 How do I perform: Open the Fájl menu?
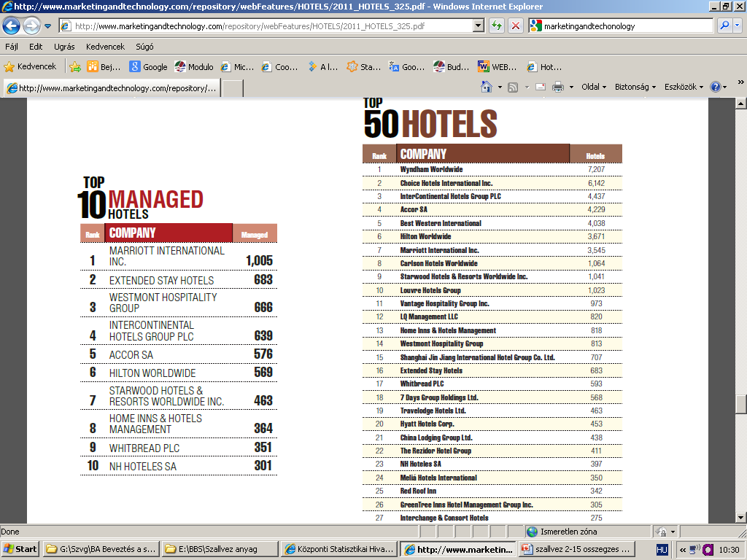(x=12, y=47)
